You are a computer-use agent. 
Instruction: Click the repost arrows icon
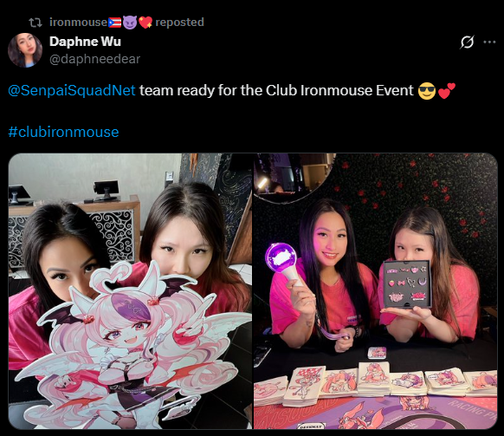[35, 23]
